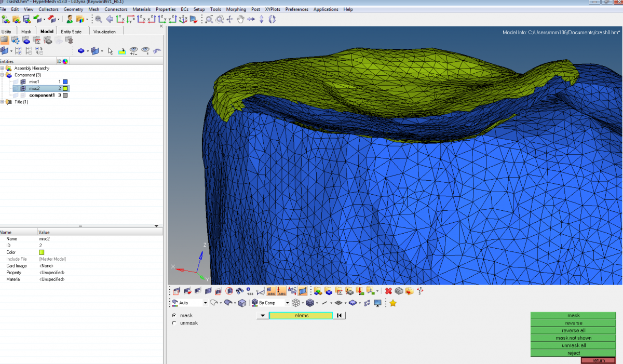This screenshot has height=364, width=623.
Task: Select the 'unmask' radio button
Action: coord(174,322)
